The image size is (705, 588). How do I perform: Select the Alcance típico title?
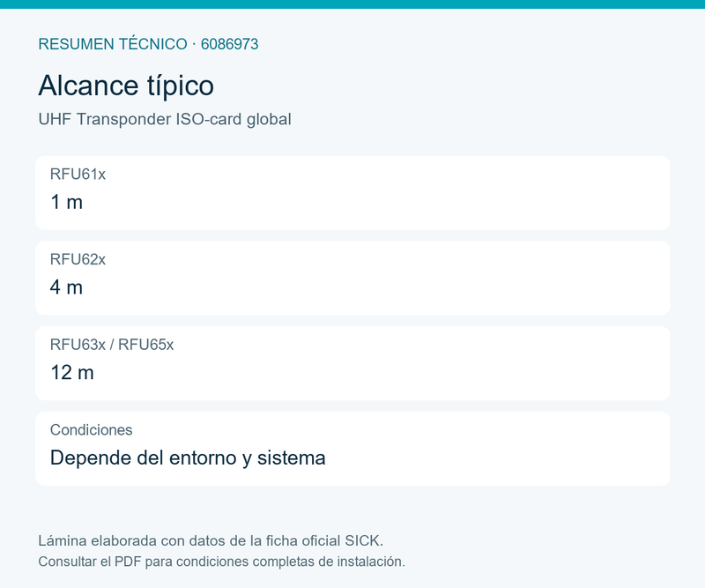[126, 86]
